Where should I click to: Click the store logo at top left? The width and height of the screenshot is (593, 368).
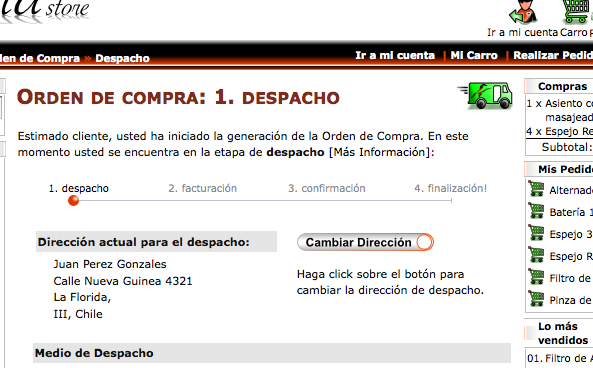click(x=45, y=11)
